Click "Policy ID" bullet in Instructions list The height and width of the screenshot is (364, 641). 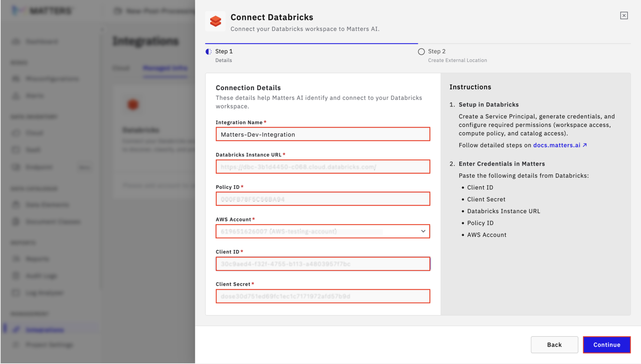tap(480, 223)
